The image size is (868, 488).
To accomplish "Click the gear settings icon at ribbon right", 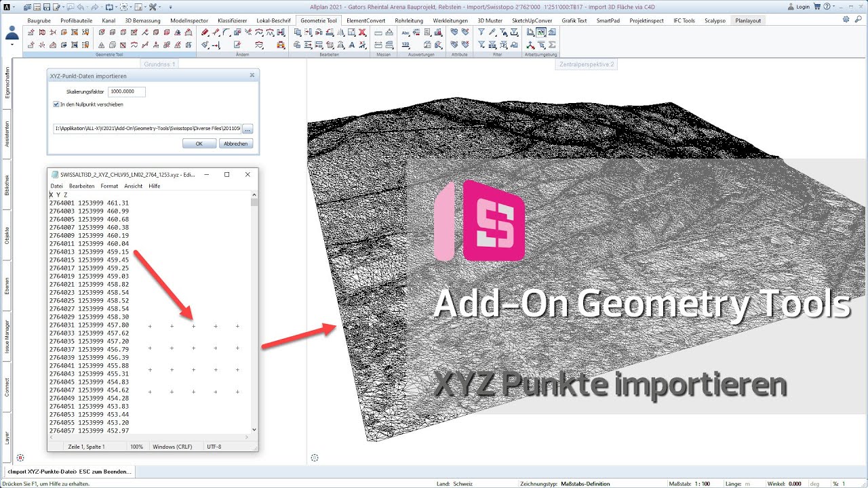I will tap(846, 20).
